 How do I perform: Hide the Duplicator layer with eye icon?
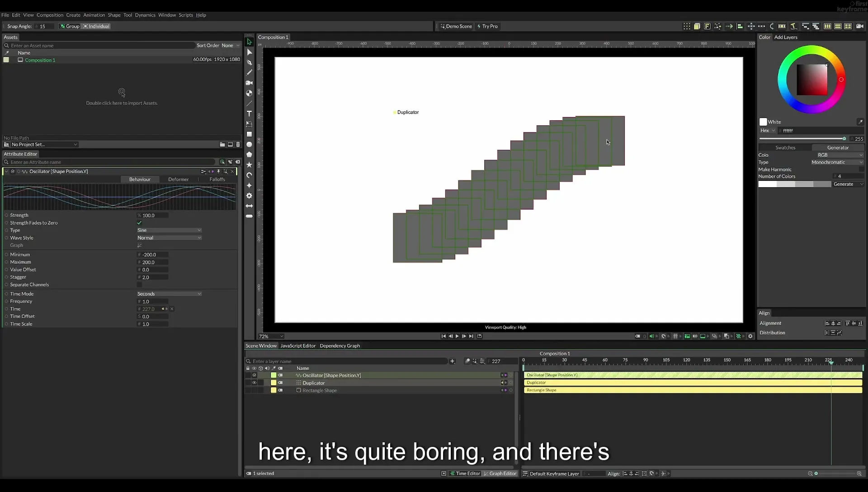point(254,383)
